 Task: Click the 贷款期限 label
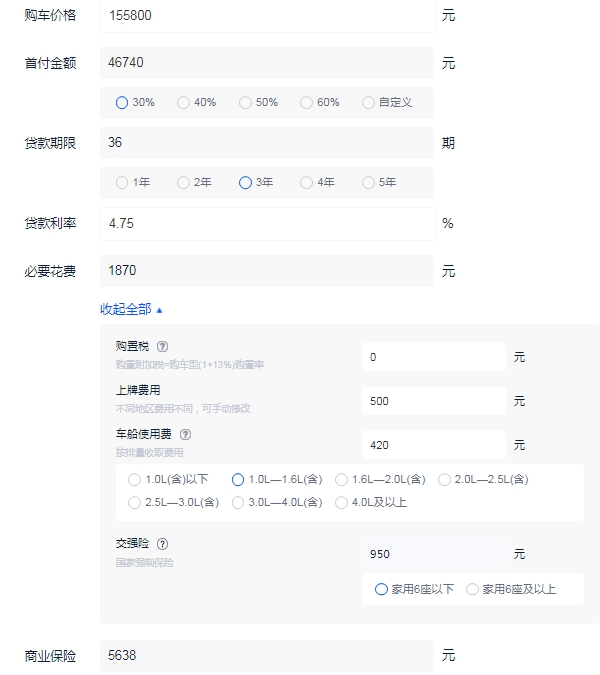[50, 143]
